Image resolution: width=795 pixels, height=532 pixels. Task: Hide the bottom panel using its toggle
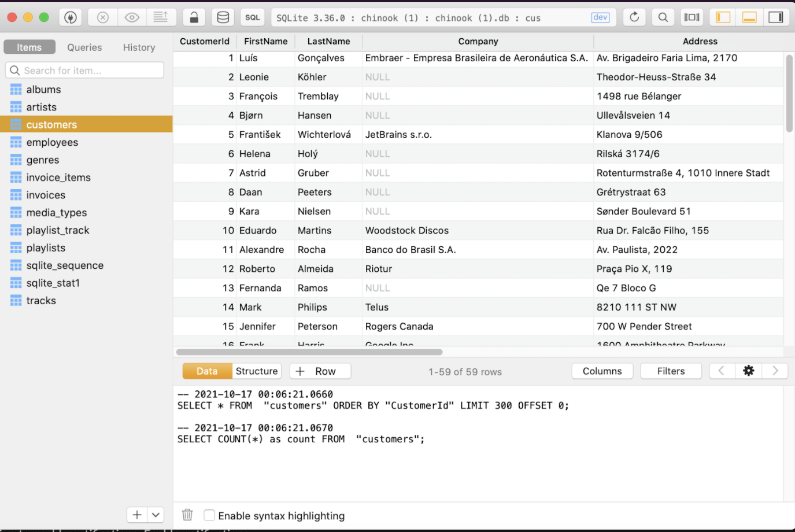click(x=749, y=17)
